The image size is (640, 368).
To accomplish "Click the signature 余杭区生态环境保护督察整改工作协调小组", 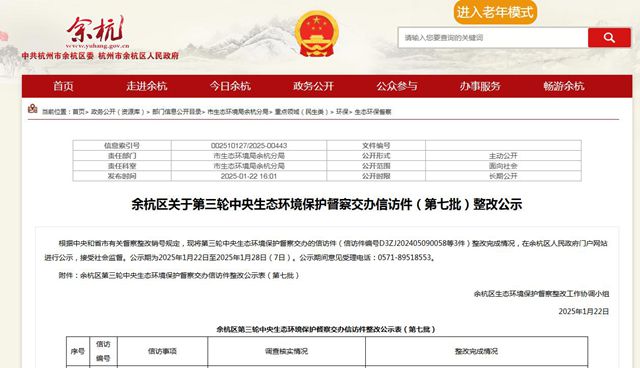I will tap(541, 294).
